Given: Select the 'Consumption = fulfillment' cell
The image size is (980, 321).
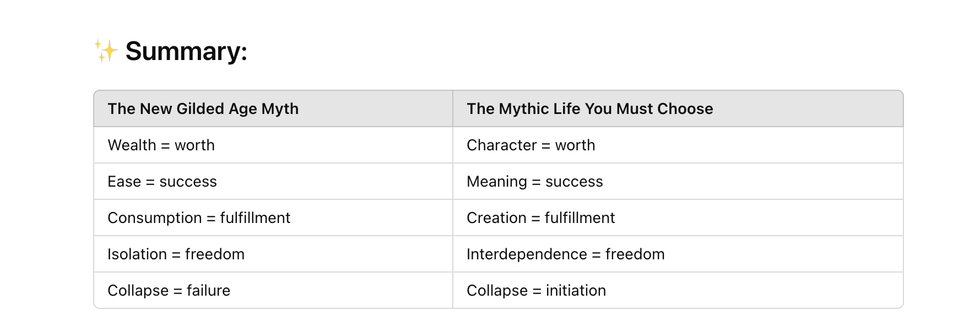Looking at the screenshot, I should [x=273, y=218].
